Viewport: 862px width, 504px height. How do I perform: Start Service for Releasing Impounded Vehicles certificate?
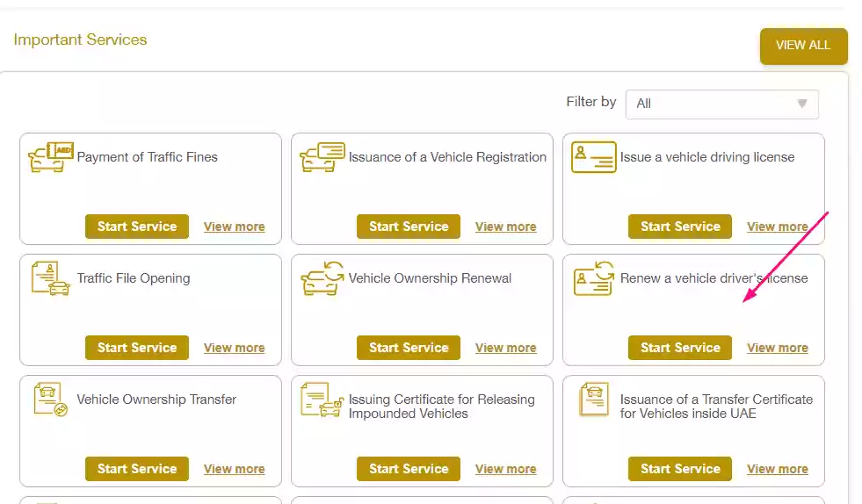(x=409, y=468)
